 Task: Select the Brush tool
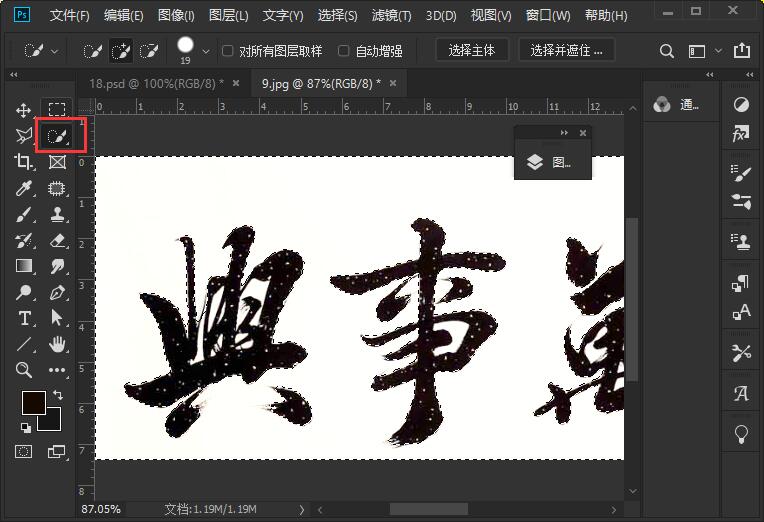23,214
